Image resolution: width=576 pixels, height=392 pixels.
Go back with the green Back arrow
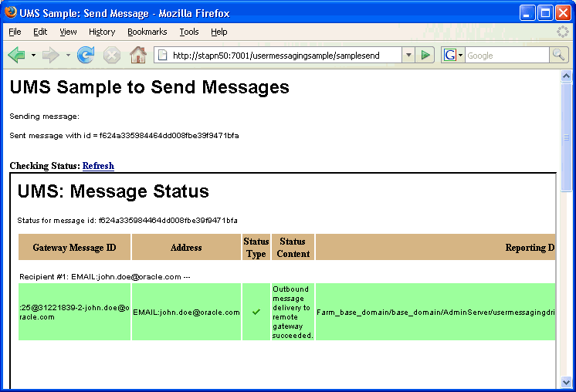(x=16, y=56)
